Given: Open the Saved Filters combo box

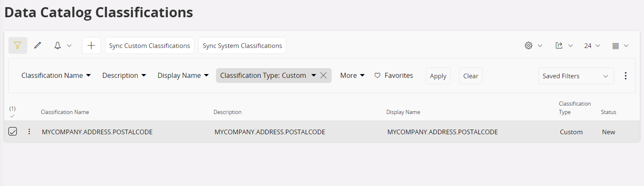Looking at the screenshot, I should coord(576,76).
